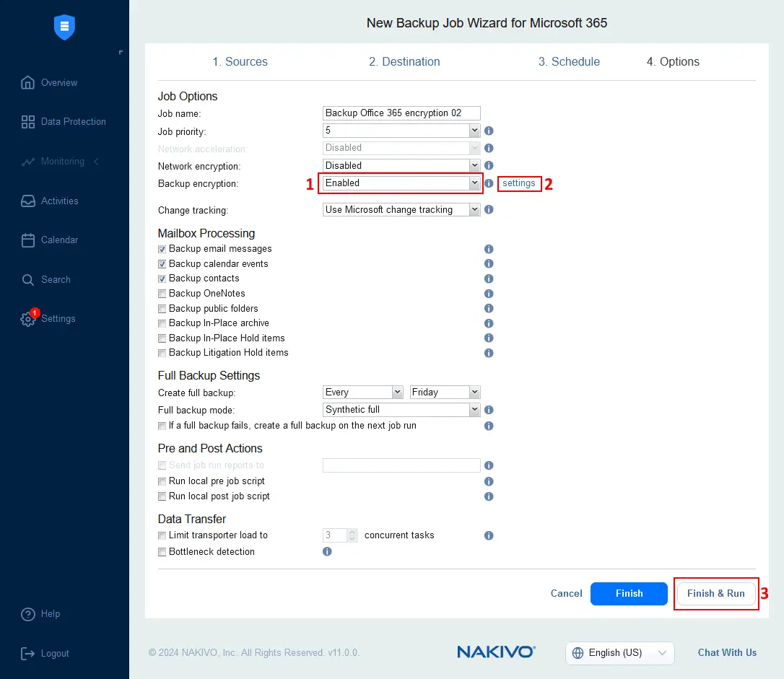Uncheck Backup contacts checkbox
The image size is (784, 679).
point(162,279)
